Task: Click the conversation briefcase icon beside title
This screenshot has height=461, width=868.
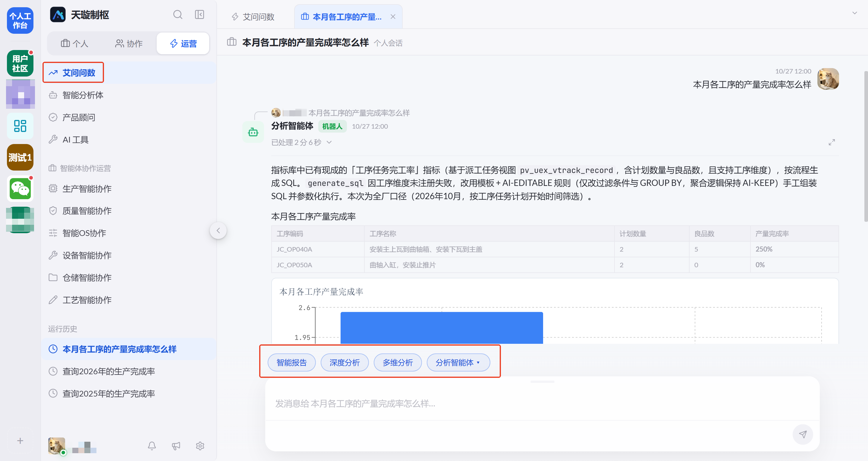Action: [232, 42]
